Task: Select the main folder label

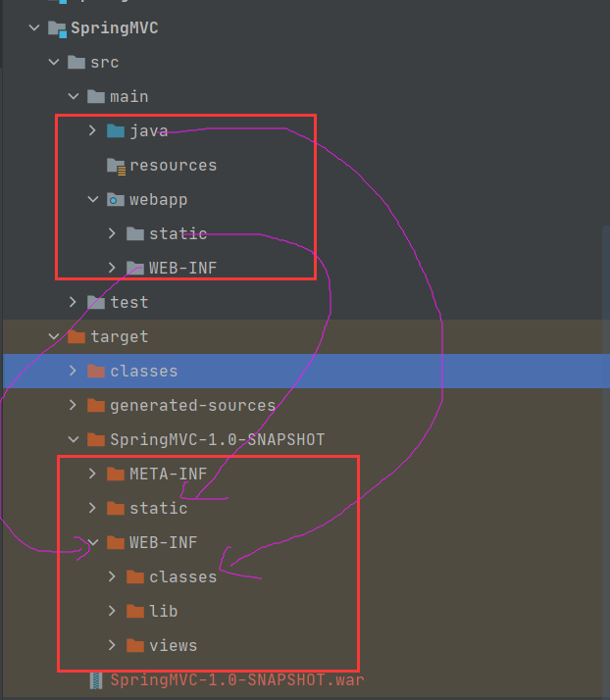Action: tap(129, 97)
